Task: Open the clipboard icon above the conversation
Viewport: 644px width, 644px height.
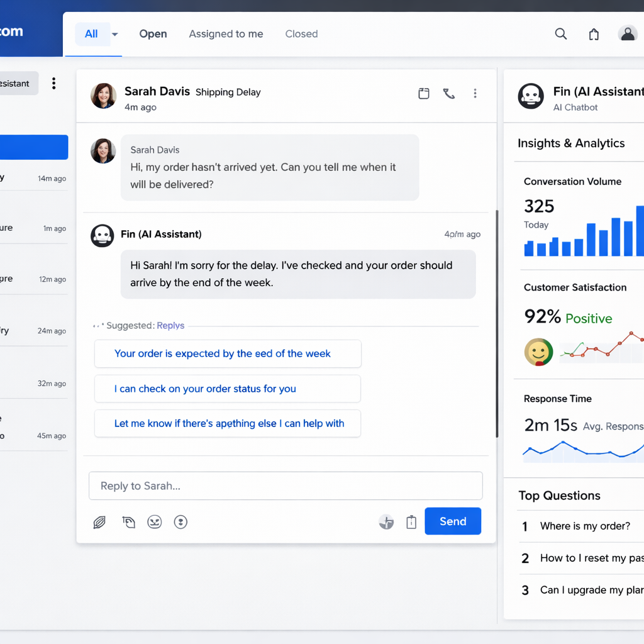Action: click(424, 93)
